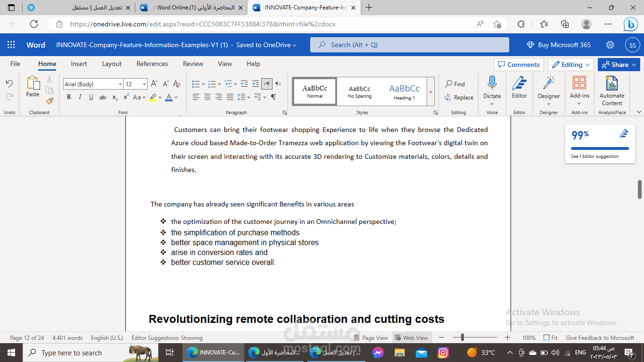Refresh the browser page
The height and width of the screenshot is (362, 644).
coord(34,24)
